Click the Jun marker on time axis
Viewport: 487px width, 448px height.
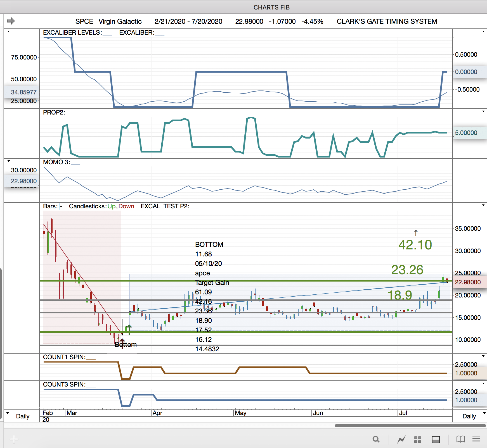pos(318,413)
